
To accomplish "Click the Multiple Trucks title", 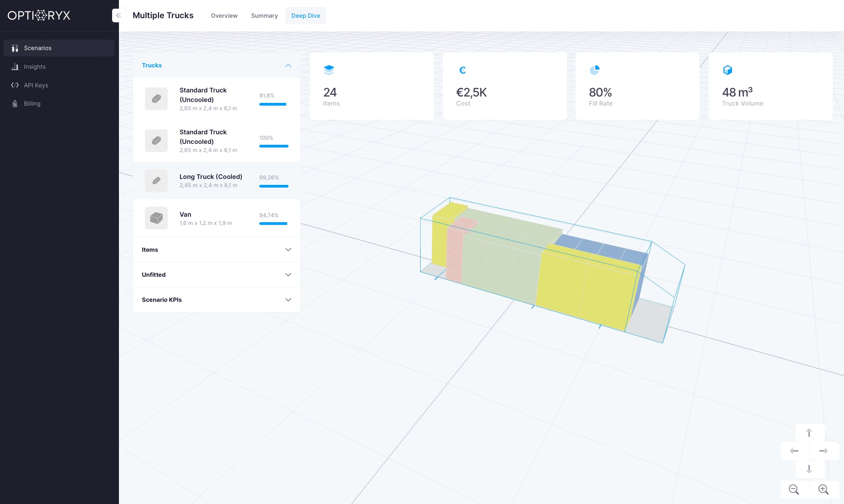I will pos(163,15).
